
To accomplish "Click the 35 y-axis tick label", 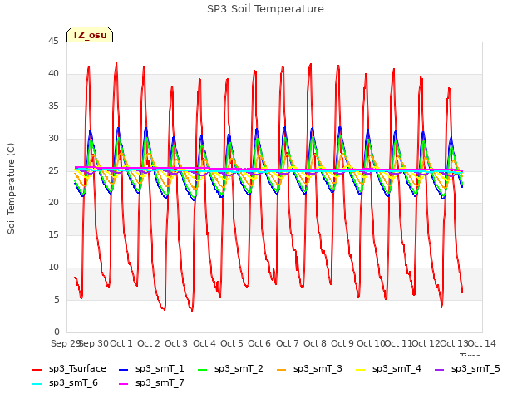I will coord(53,106).
